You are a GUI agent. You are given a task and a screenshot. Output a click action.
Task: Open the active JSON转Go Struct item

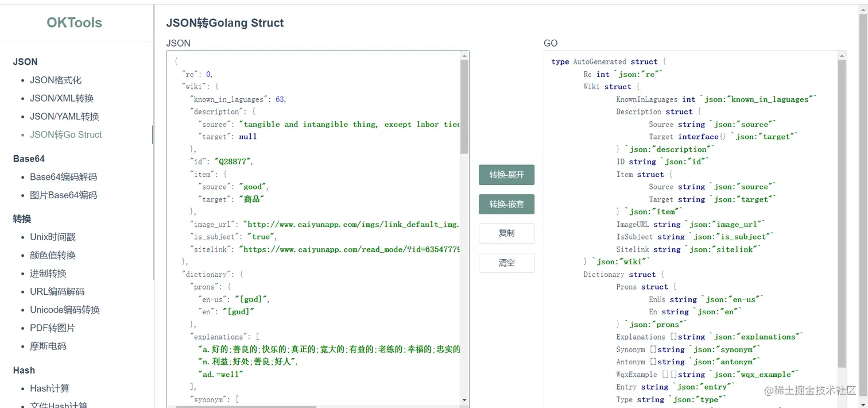(65, 134)
